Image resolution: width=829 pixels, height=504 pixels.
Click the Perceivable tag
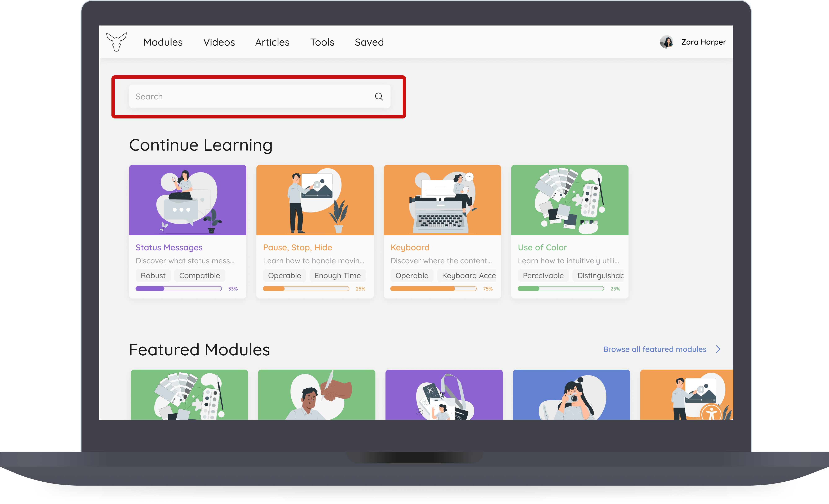[x=543, y=276]
